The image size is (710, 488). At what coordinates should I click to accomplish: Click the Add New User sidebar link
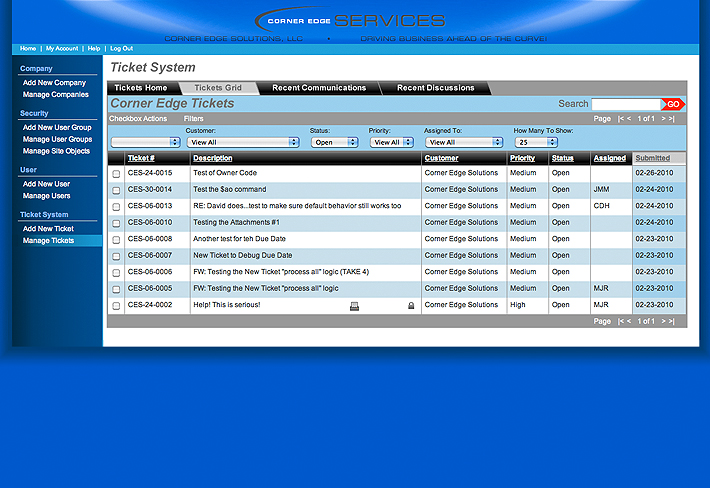[x=46, y=184]
